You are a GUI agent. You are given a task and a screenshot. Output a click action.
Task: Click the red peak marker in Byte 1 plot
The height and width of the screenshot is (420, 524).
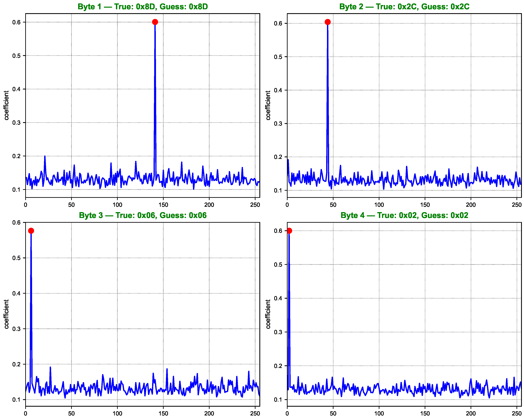tap(155, 22)
